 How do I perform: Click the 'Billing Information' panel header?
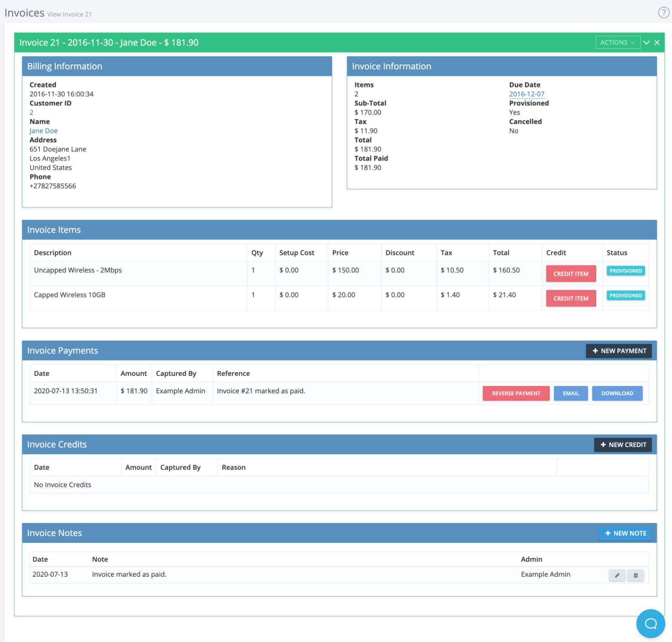point(177,66)
